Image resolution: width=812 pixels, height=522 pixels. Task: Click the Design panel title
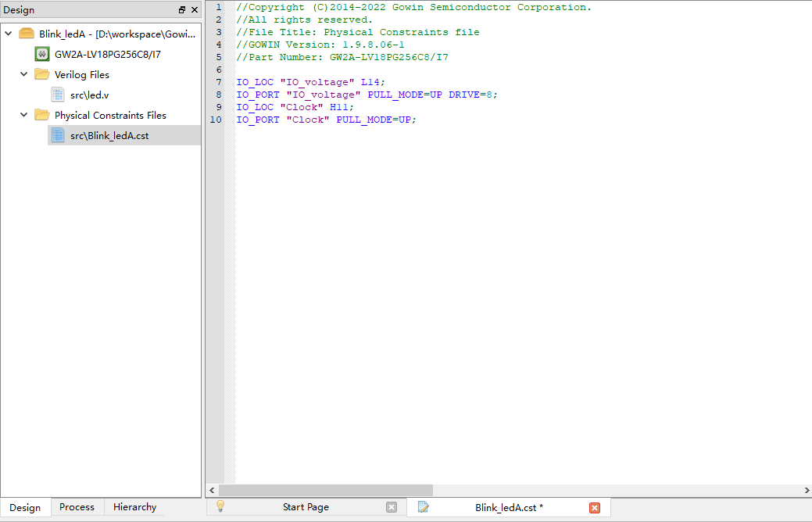tap(19, 10)
